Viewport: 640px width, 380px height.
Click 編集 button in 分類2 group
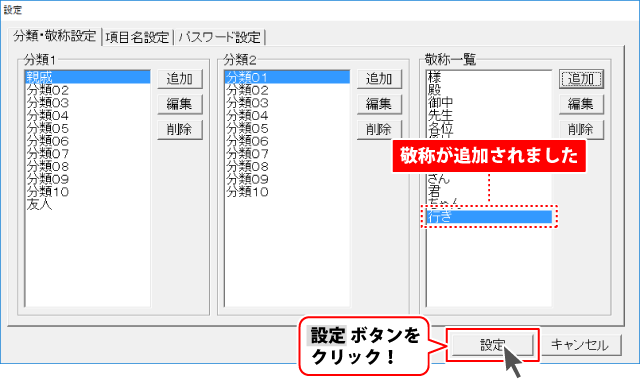379,104
